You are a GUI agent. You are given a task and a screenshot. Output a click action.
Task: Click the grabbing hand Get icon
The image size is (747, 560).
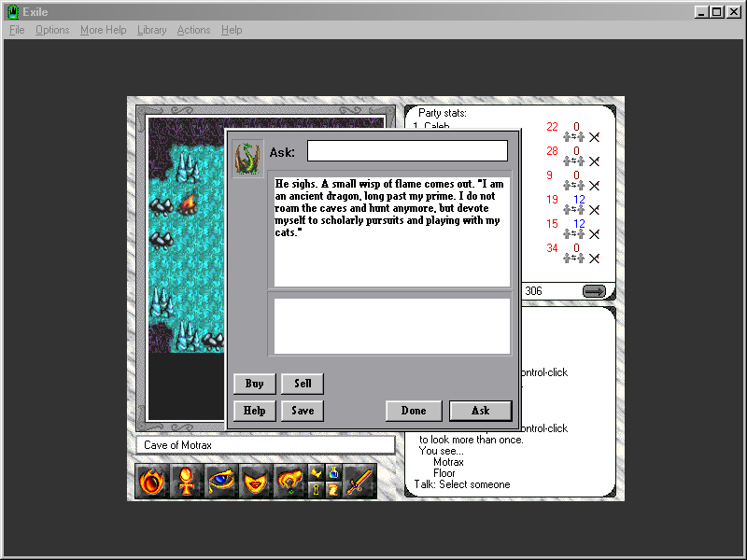click(x=289, y=481)
